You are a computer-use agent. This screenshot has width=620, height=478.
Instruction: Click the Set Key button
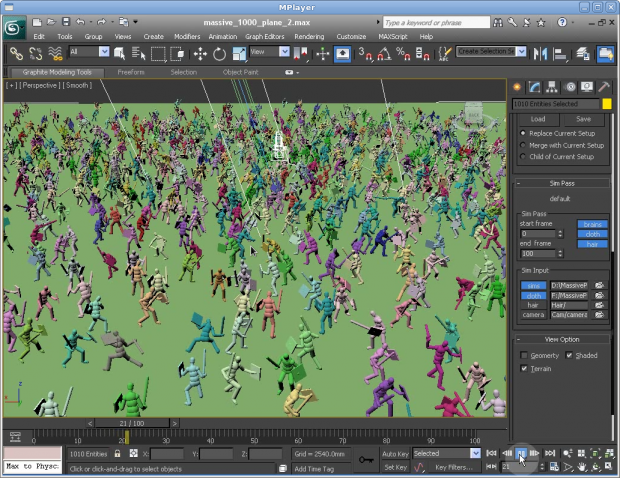pyautogui.click(x=395, y=467)
